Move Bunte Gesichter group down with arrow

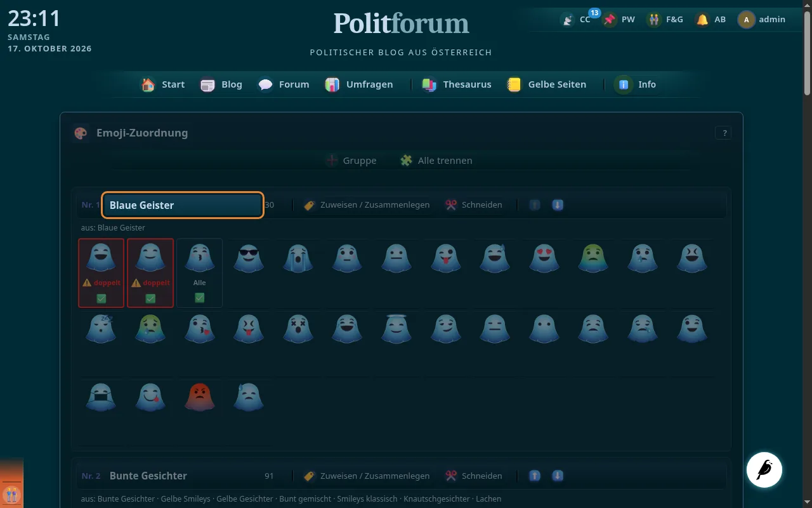[x=558, y=476]
